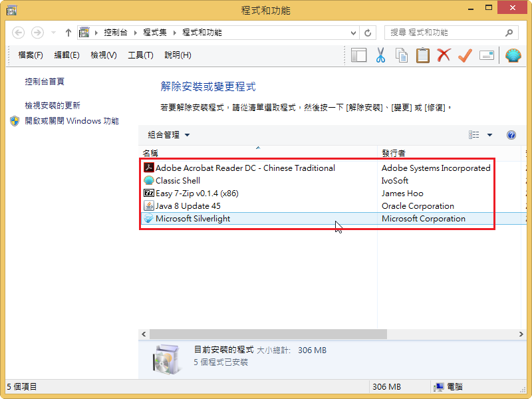Sort by the 發行者 column header
Image resolution: width=532 pixels, height=399 pixels.
[x=450, y=153]
